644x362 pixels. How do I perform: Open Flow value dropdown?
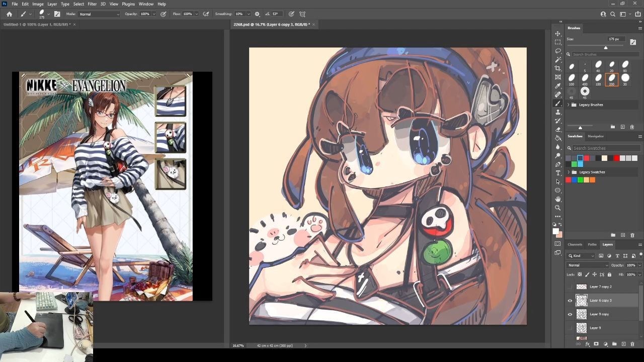pos(196,14)
